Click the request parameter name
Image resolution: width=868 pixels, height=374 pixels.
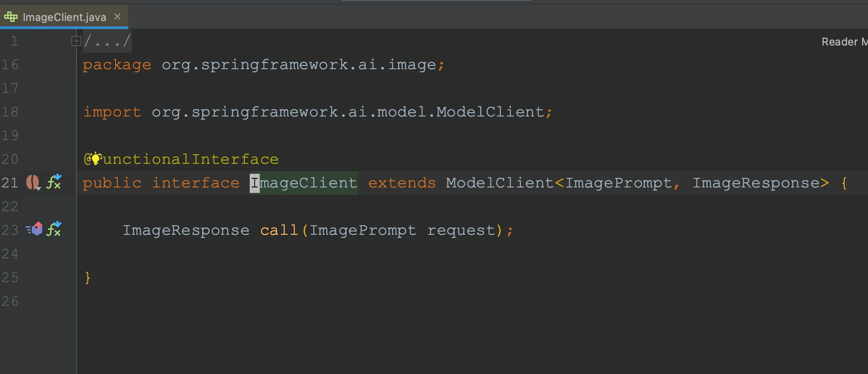461,230
